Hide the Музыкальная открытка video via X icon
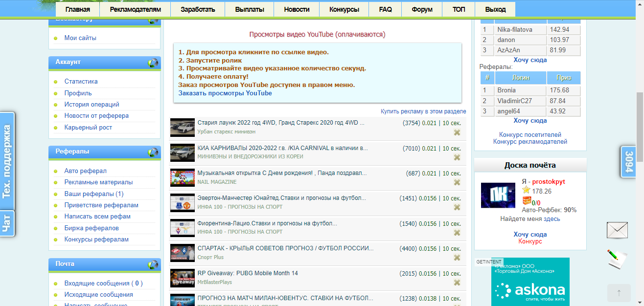The width and height of the screenshot is (644, 306). (457, 182)
